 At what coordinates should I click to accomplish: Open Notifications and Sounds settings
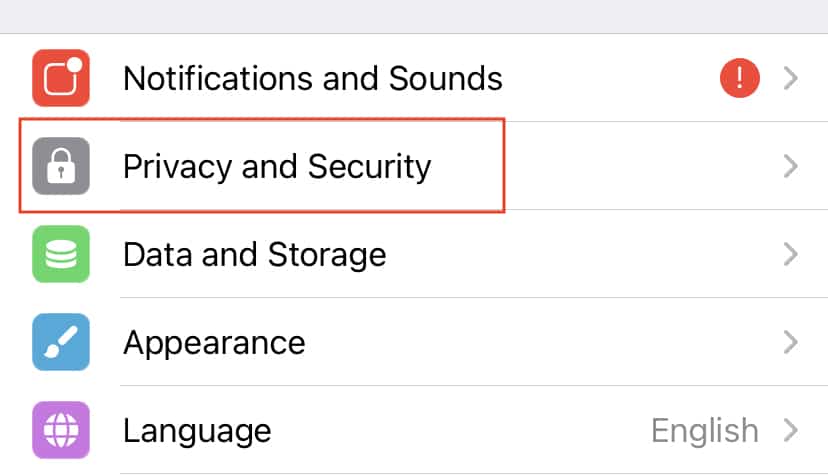pos(414,78)
